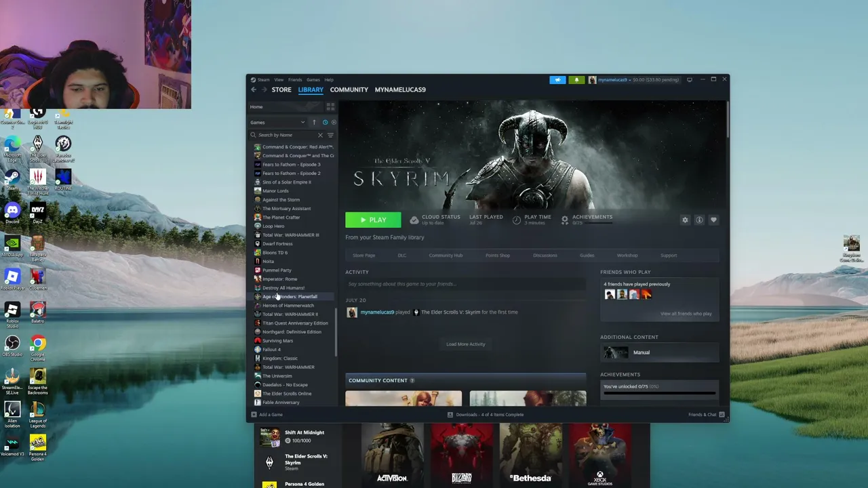Screen dimensions: 868x488
Task: Toggle the recent activity clock filter
Action: [325, 123]
